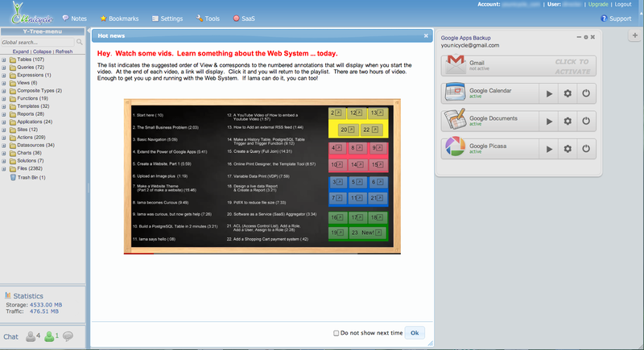
Task: Turn off Google Picasa with power button
Action: click(x=586, y=149)
